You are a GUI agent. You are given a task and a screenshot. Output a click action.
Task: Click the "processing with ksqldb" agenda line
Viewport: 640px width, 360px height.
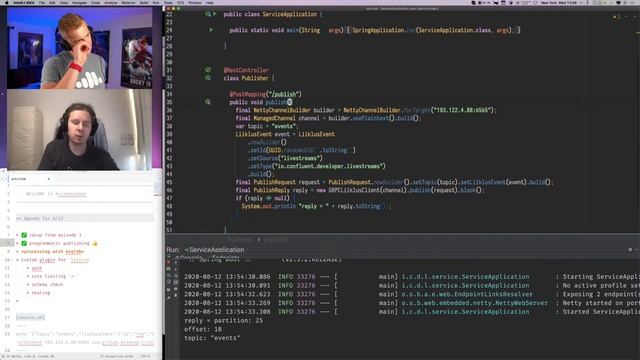pyautogui.click(x=53, y=251)
